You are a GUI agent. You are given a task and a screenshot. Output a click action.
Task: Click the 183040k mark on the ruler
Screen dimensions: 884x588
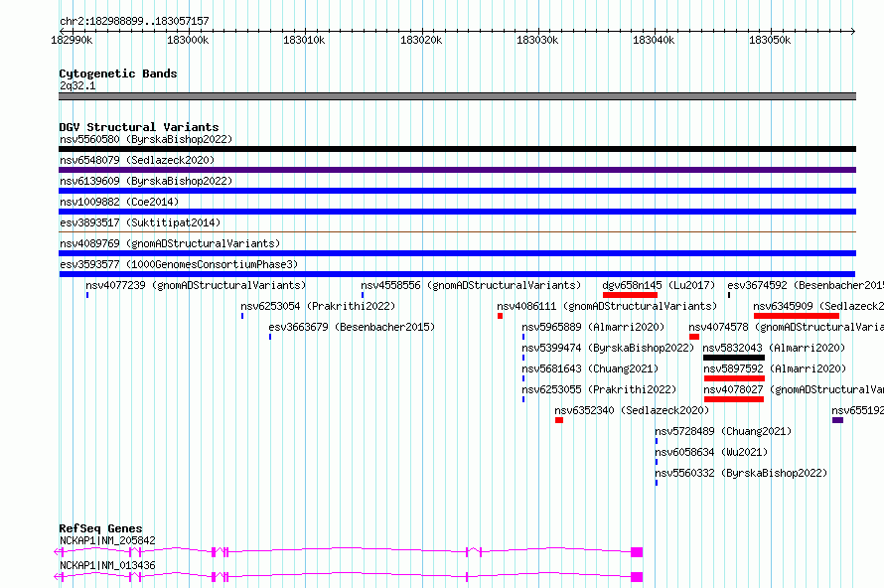coord(654,40)
